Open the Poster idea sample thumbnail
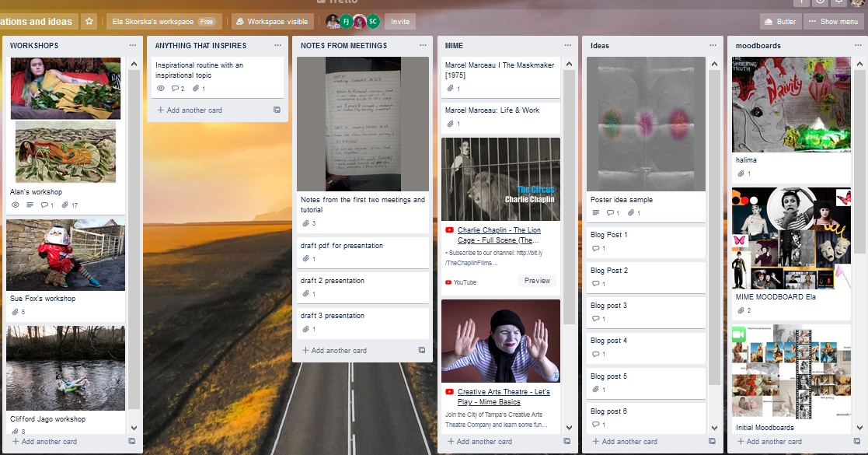This screenshot has width=868, height=455. click(x=646, y=124)
